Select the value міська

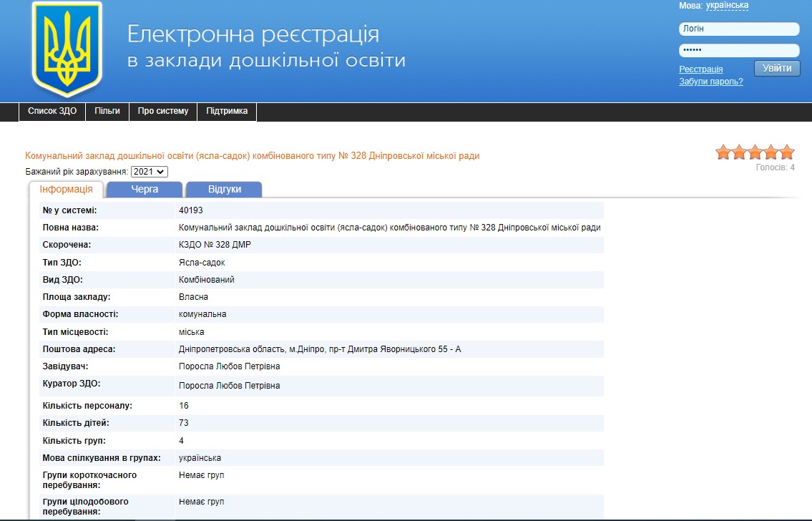pos(191,332)
